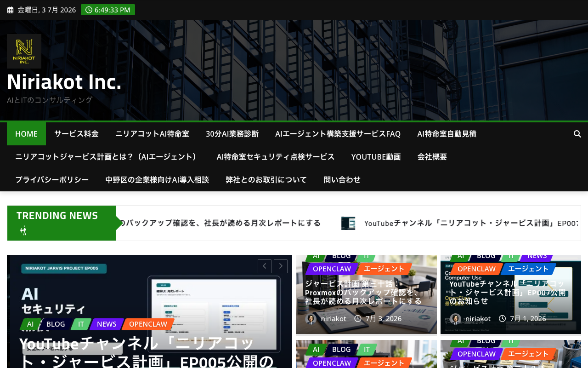Click AI tag on featured EP005 post
Image resolution: width=588 pixels, height=368 pixels.
pos(30,324)
